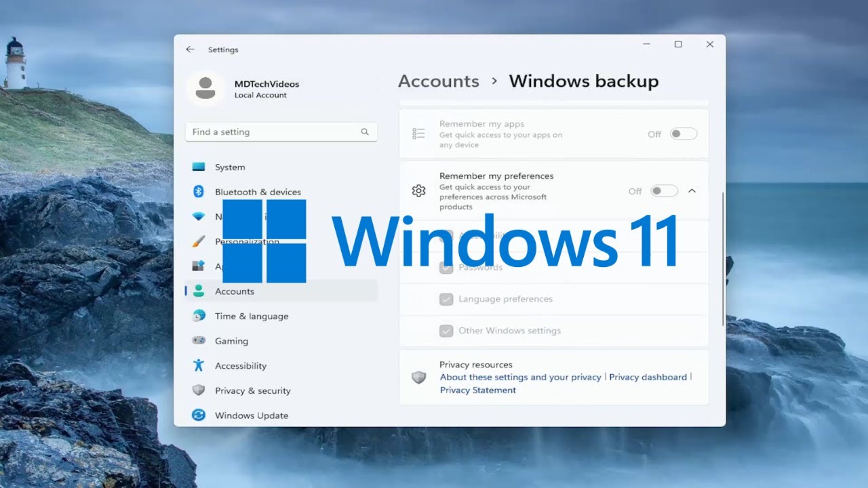
Task: Click the Privacy resources heading
Action: pyautogui.click(x=476, y=365)
